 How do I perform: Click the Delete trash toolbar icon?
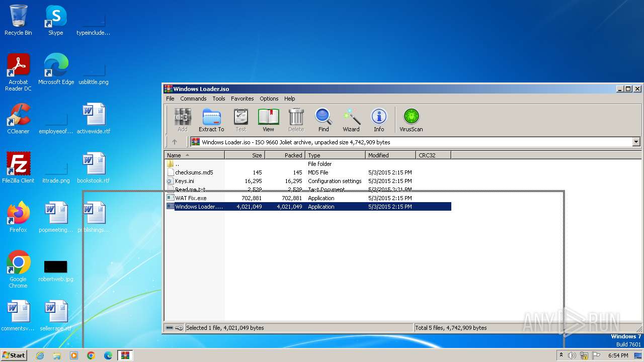pyautogui.click(x=296, y=120)
